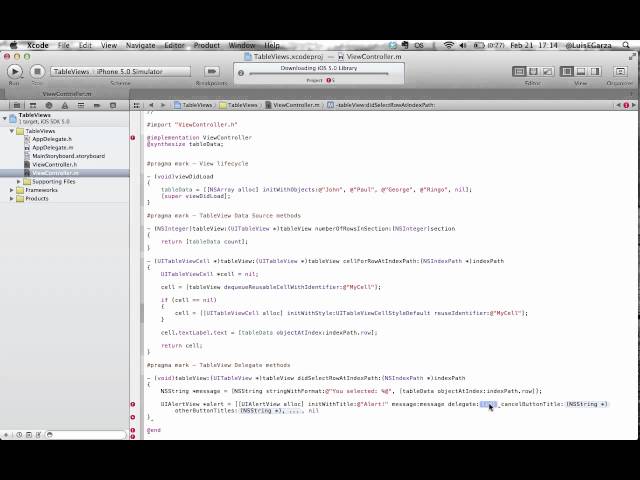Jump to next issue arrow
The width and height of the screenshot is (640, 480).
pos(634,105)
